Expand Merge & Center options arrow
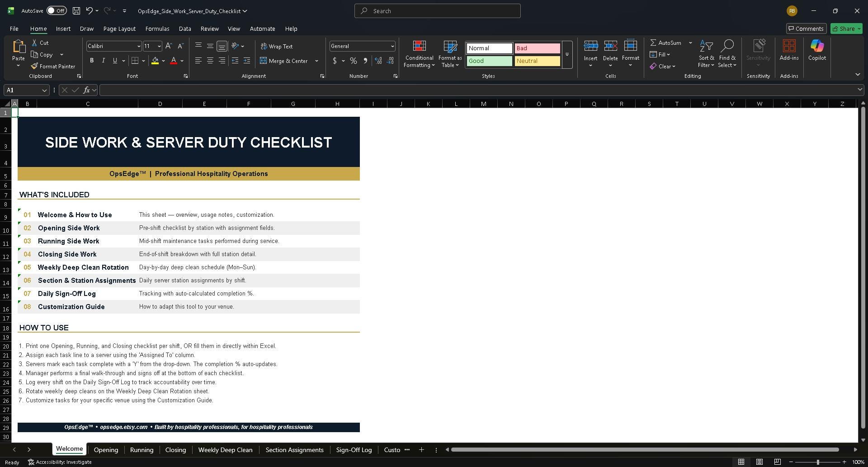The width and height of the screenshot is (868, 467). [316, 61]
